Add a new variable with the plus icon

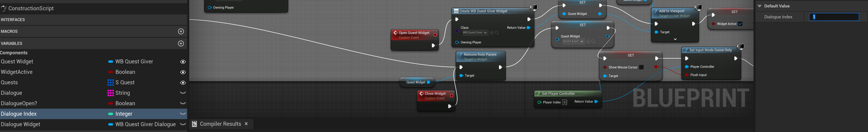[181, 43]
